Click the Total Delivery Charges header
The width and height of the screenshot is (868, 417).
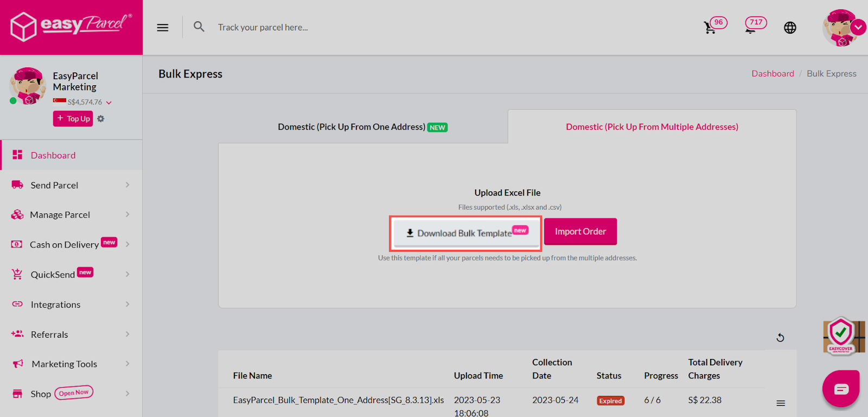click(715, 369)
